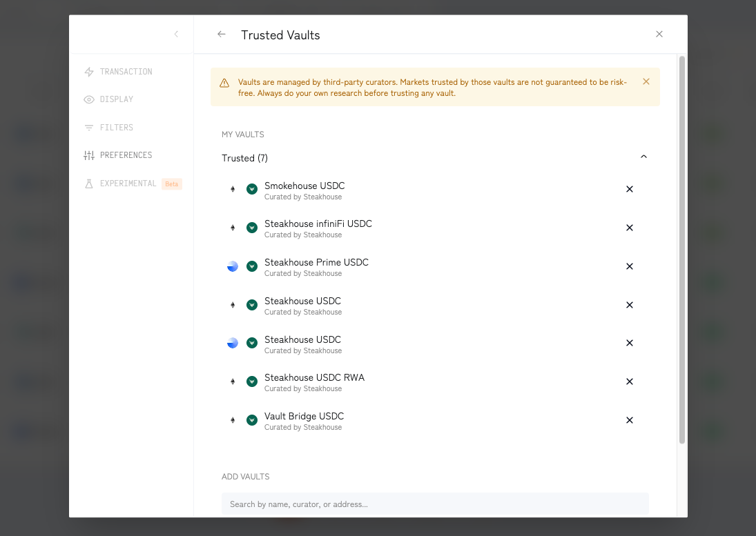Open the Display settings section
This screenshot has height=536, width=756.
click(108, 99)
